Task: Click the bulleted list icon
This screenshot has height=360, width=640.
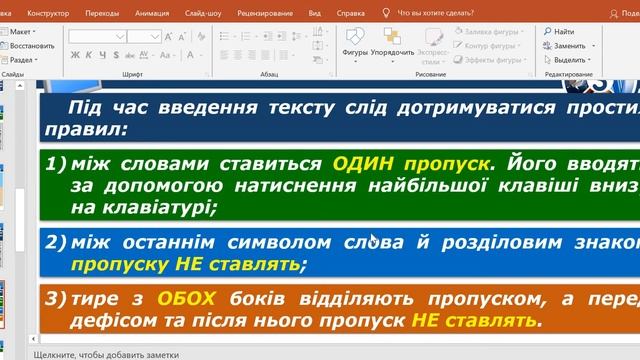Action: (224, 36)
